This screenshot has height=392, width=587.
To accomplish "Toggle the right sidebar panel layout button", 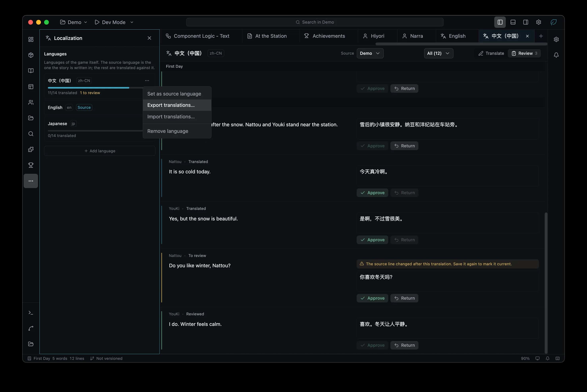I will 525,22.
